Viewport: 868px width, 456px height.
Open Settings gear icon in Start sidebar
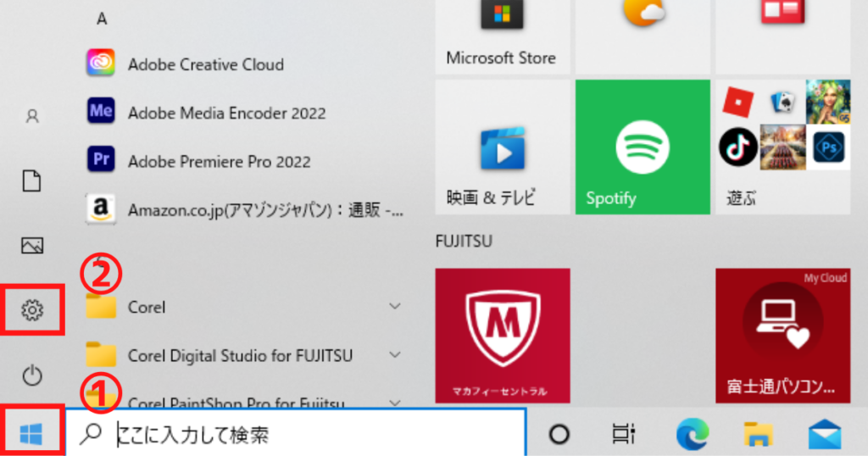pyautogui.click(x=32, y=310)
